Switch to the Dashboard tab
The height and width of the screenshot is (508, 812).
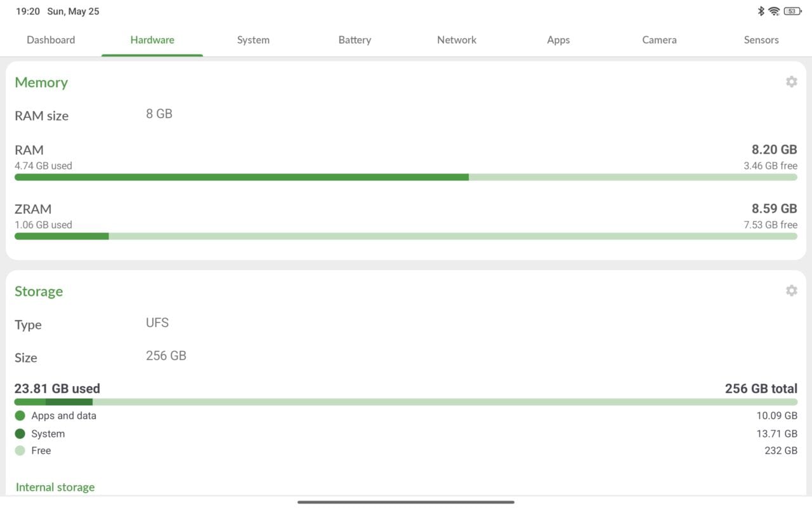pos(51,40)
